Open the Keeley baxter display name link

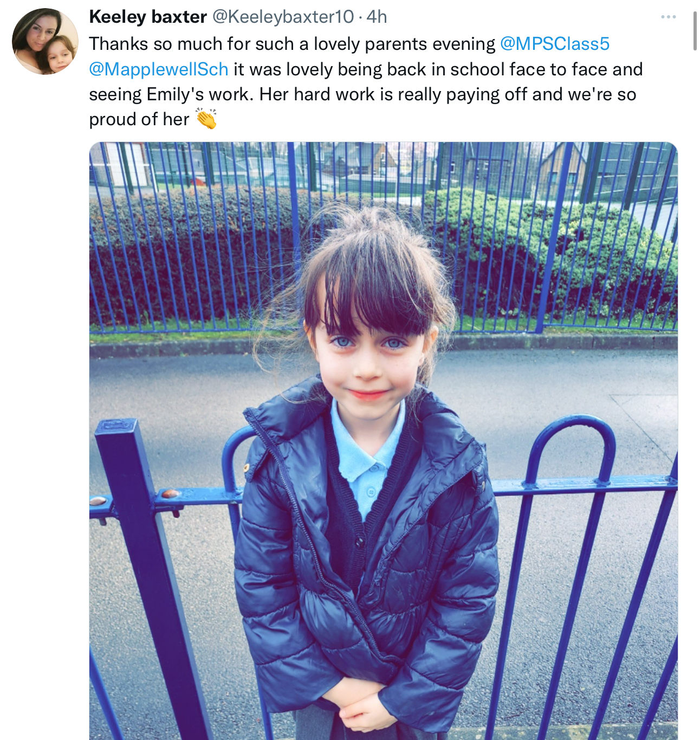[x=148, y=17]
